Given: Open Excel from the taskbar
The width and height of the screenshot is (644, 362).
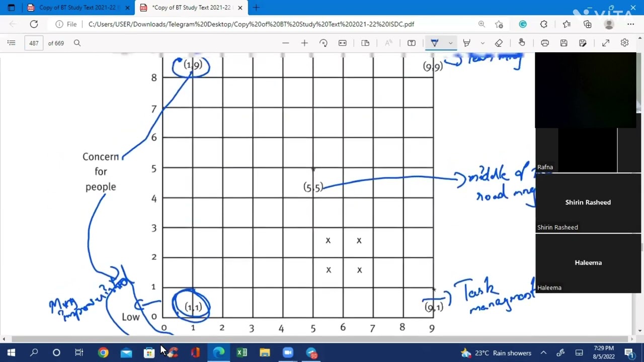Looking at the screenshot, I should tap(242, 353).
